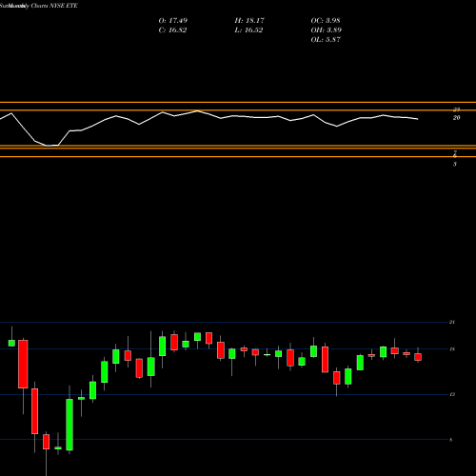Select the 'OC: 3.98' reading
The image size is (476, 476).
pos(326,21)
